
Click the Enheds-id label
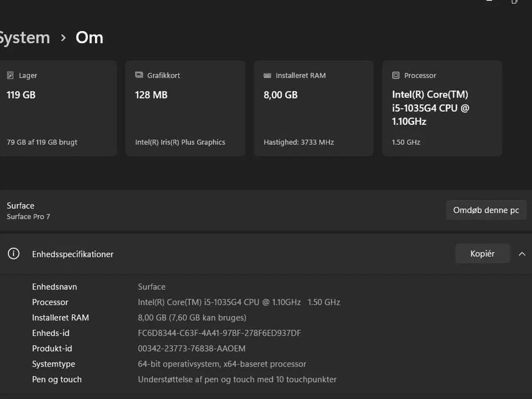click(x=51, y=333)
